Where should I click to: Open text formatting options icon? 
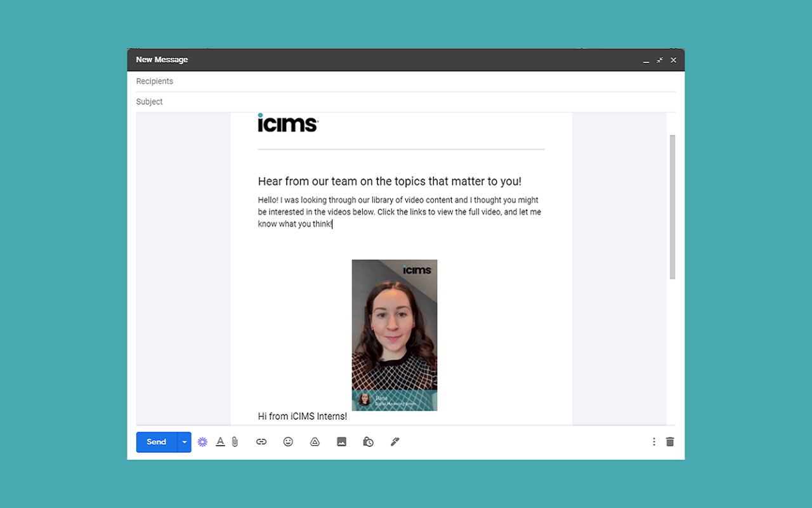tap(220, 442)
